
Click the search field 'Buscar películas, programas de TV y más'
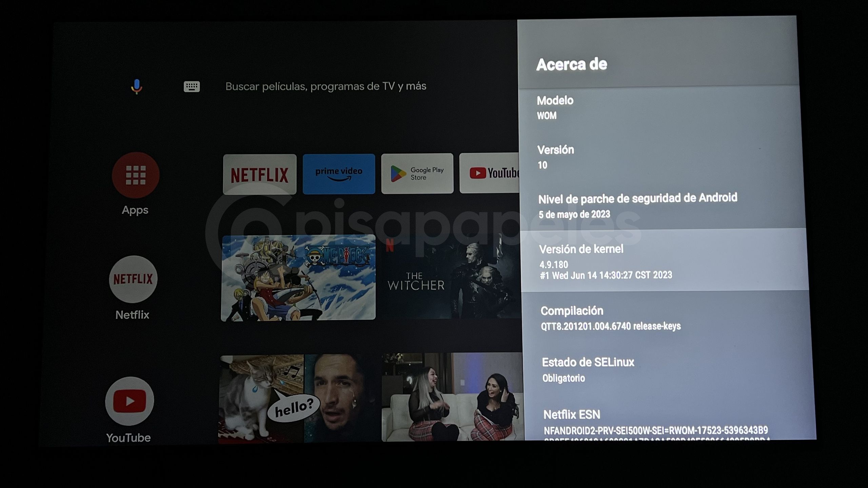point(325,86)
